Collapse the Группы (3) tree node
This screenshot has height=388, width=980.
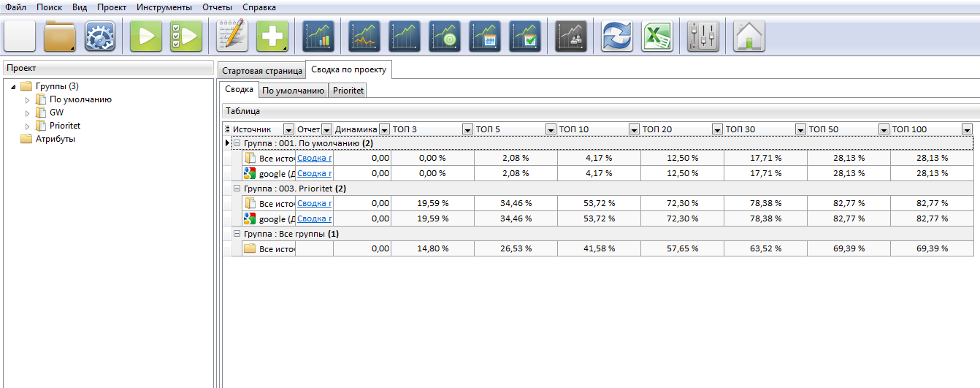tap(14, 86)
